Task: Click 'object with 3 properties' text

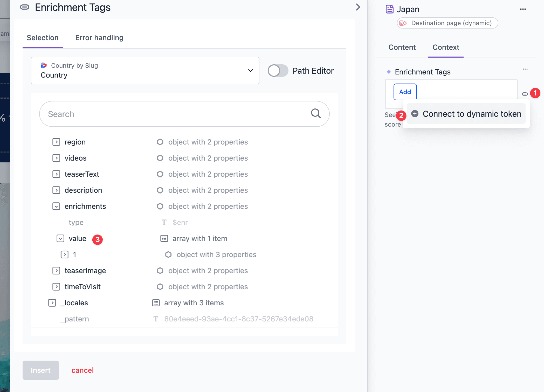Action: 216,255
